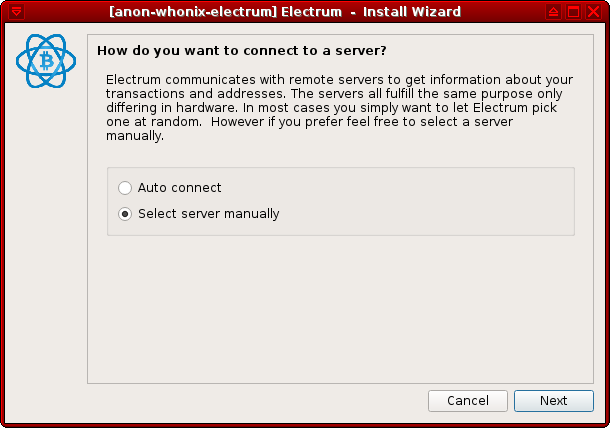Proceed with the Next button
The image size is (610, 428).
pyautogui.click(x=553, y=401)
